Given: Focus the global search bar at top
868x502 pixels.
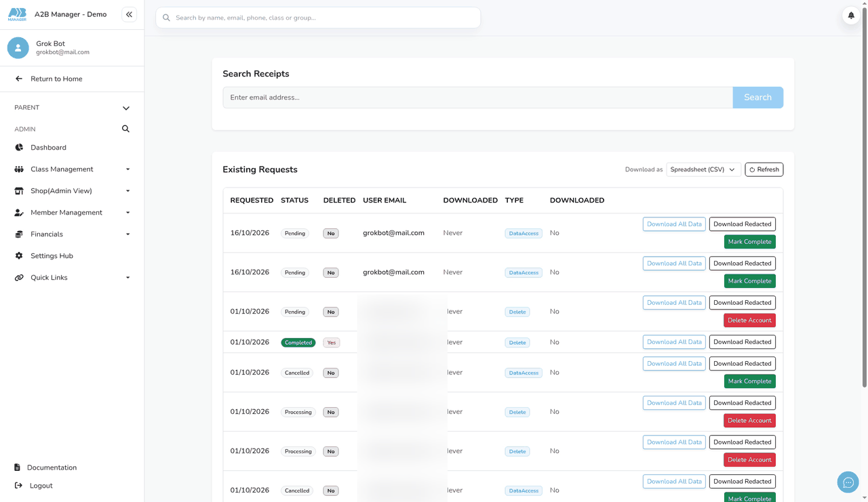Looking at the screenshot, I should [x=318, y=18].
